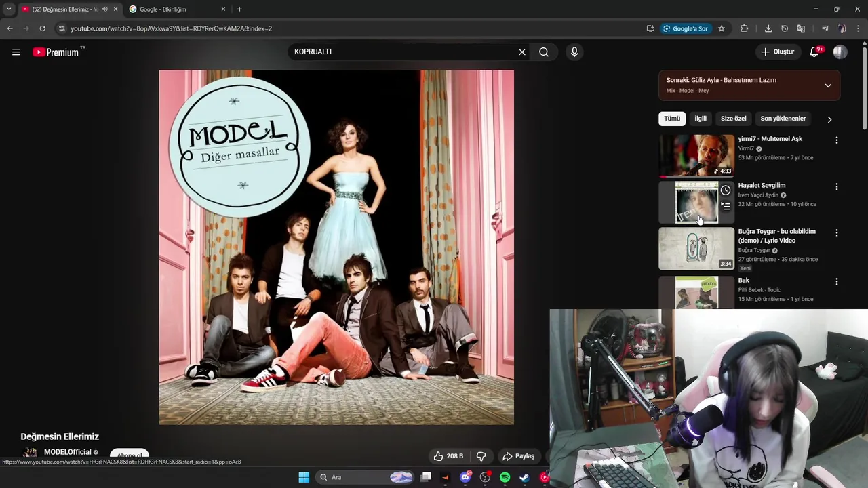This screenshot has width=868, height=488.
Task: Open Spotify from the taskbar
Action: click(505, 477)
